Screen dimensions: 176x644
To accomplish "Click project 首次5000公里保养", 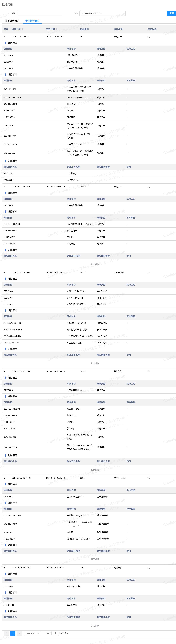I will [x=75, y=497].
